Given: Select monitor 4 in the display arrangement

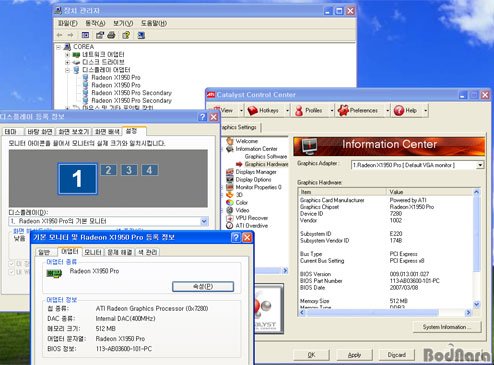Looking at the screenshot, I should [x=149, y=170].
